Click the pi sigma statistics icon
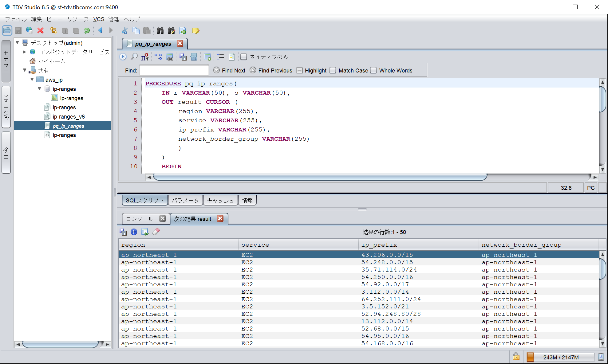This screenshot has width=608, height=364. tap(145, 57)
